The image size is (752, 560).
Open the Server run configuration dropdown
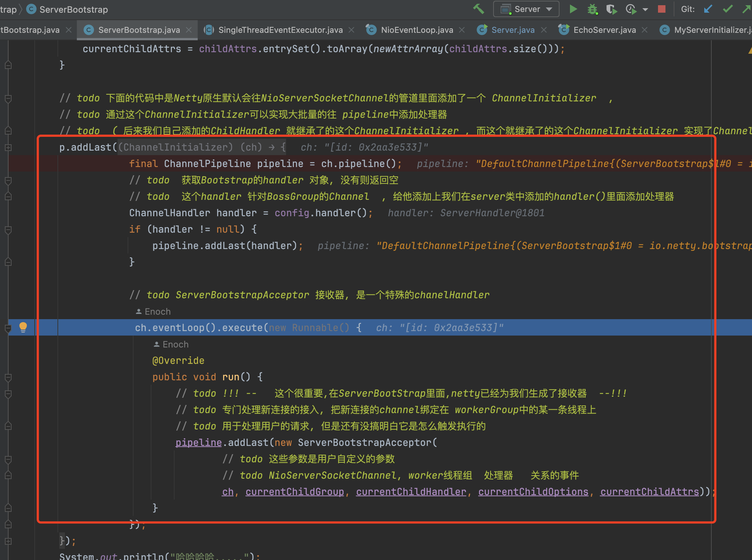click(x=526, y=9)
